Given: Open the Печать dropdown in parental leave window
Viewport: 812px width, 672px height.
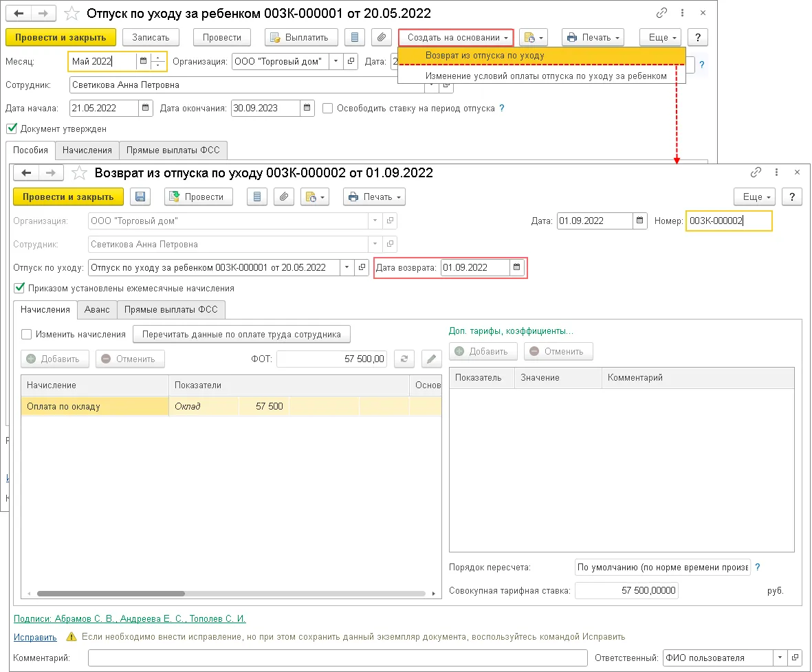Looking at the screenshot, I should tap(593, 37).
